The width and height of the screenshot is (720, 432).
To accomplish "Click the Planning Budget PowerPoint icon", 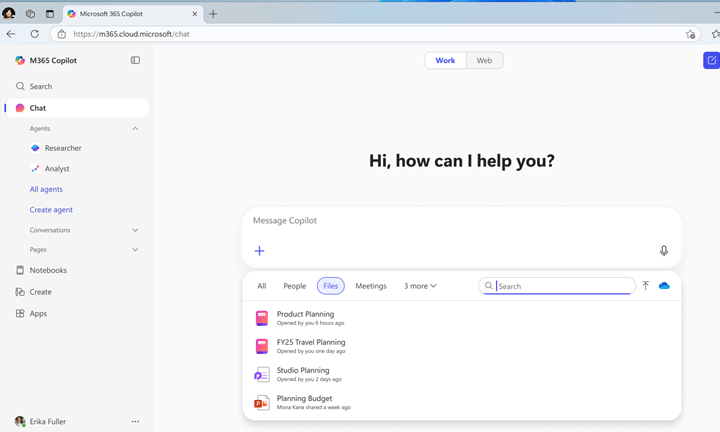I will [262, 403].
